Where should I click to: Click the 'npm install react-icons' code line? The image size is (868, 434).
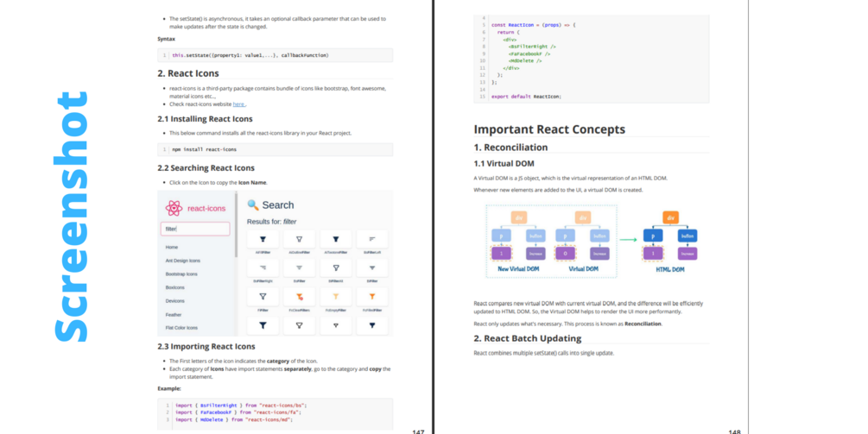click(205, 150)
